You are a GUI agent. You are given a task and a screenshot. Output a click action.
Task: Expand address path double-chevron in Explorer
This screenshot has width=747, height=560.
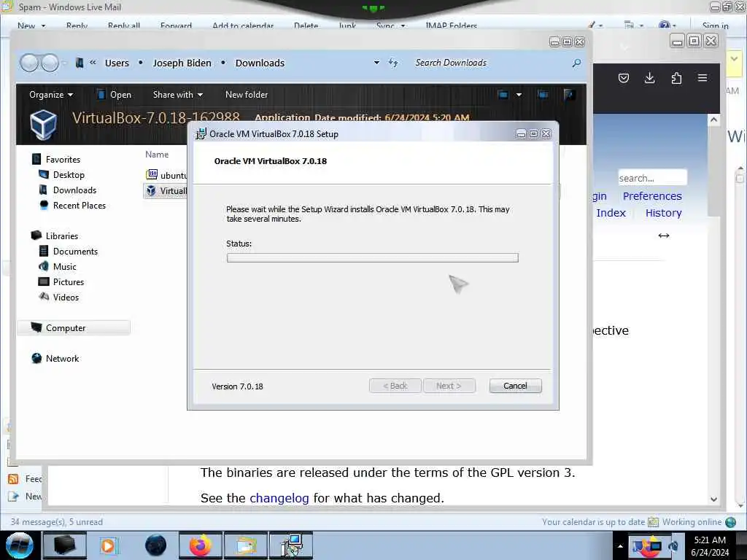click(93, 63)
